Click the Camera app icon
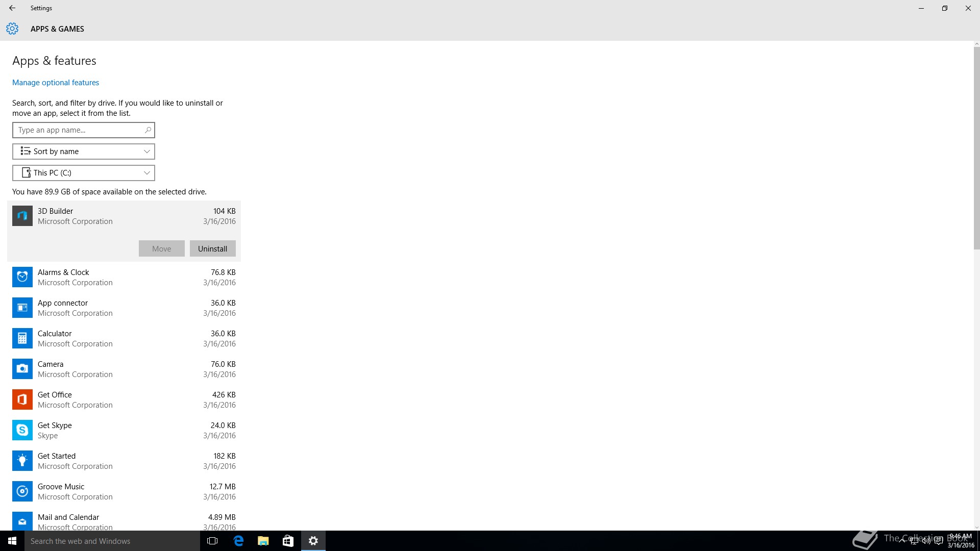 click(x=22, y=369)
